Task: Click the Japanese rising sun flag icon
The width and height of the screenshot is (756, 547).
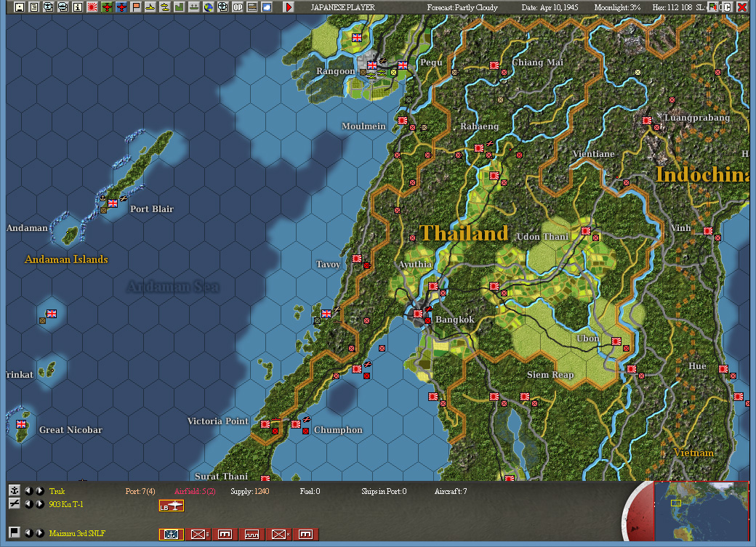Action: (92, 7)
